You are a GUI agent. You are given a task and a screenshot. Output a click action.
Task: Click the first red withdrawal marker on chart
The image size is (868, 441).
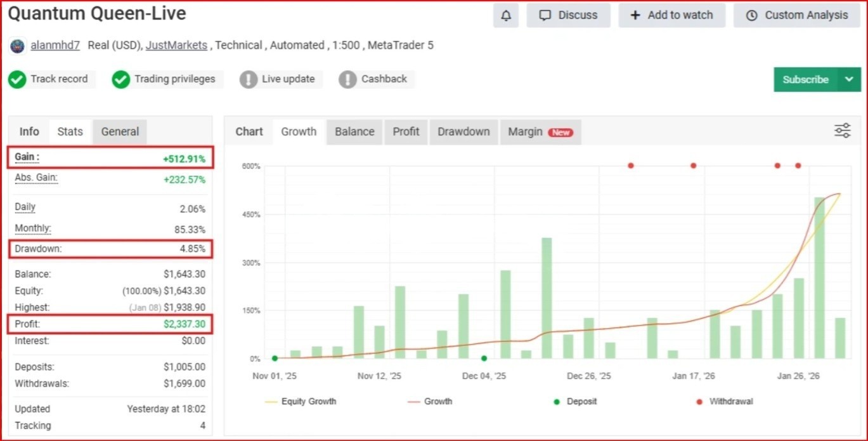[631, 166]
